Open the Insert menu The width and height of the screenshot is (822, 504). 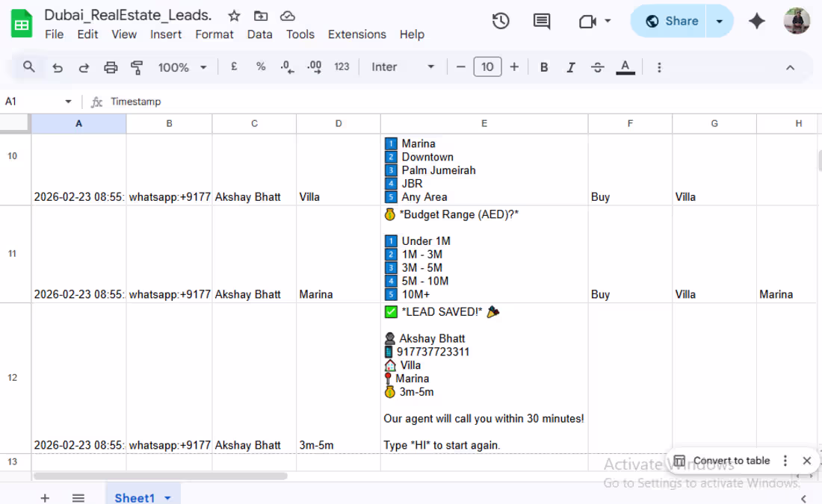[166, 34]
